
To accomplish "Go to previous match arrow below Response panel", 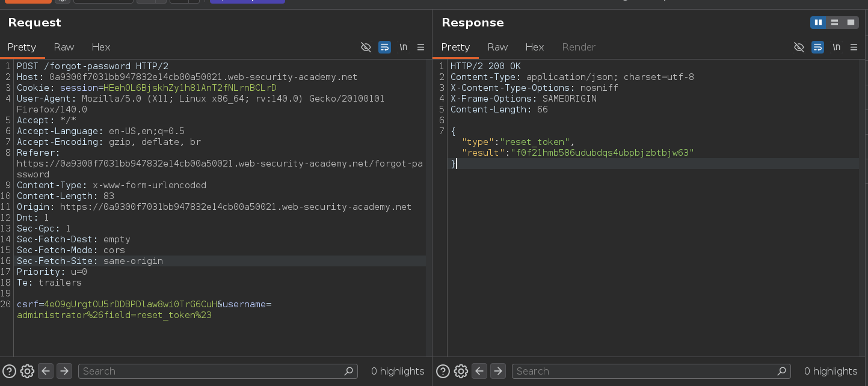I will pyautogui.click(x=479, y=371).
